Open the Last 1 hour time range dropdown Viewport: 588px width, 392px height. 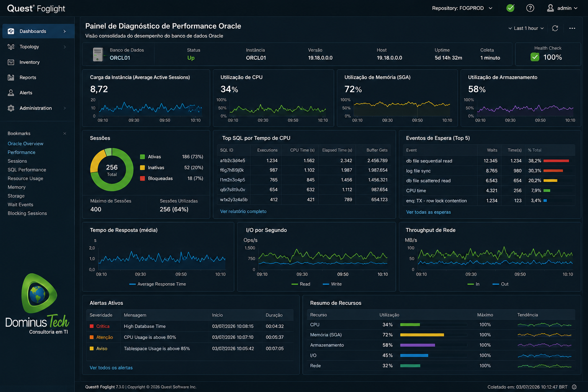pos(526,28)
